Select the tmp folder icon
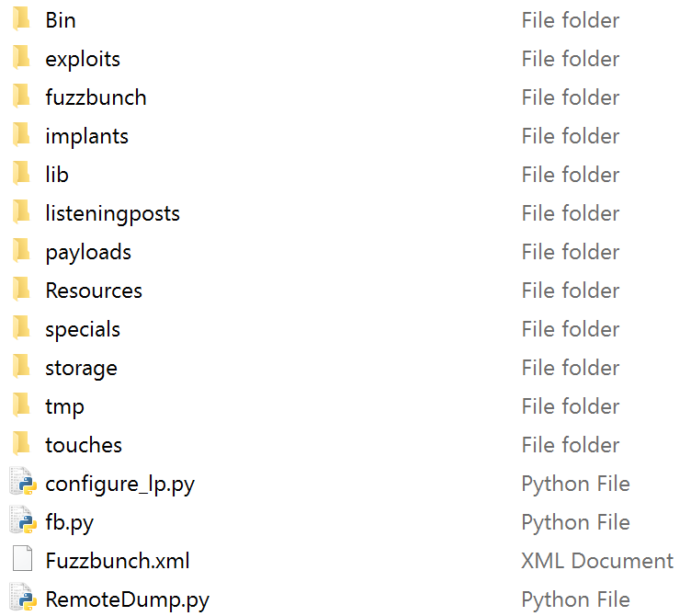The width and height of the screenshot is (691, 616). click(21, 405)
